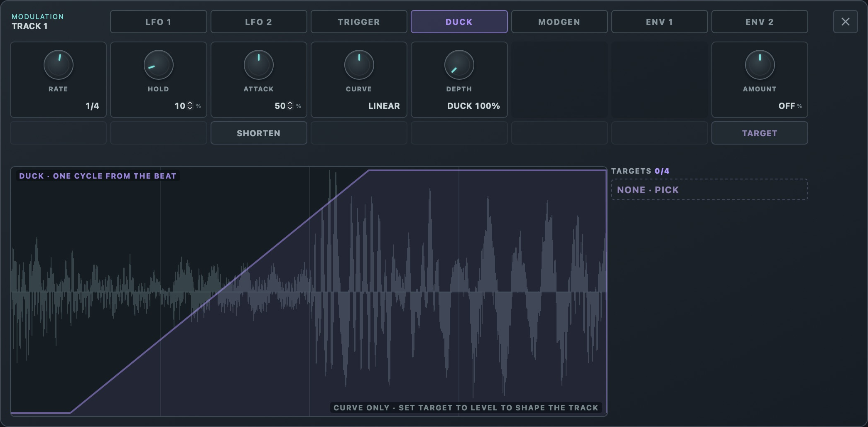Screen dimensions: 868x427
Task: Click the AMOUNT knob
Action: (x=760, y=65)
